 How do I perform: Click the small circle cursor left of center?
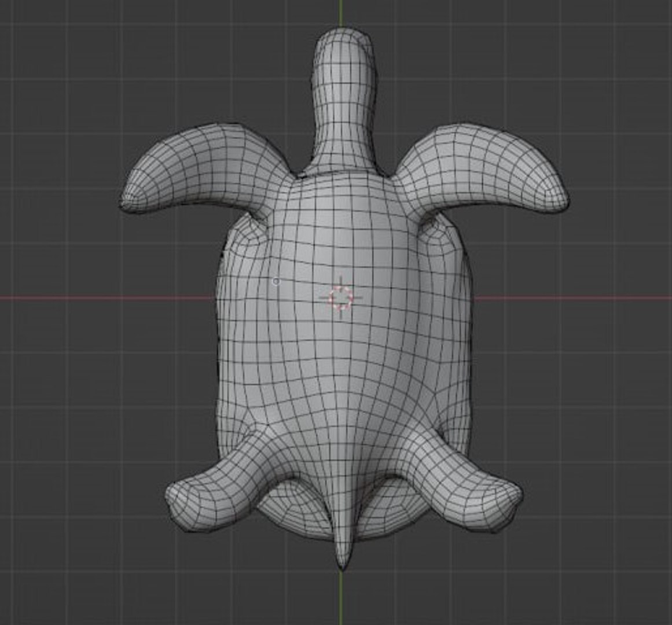[277, 281]
